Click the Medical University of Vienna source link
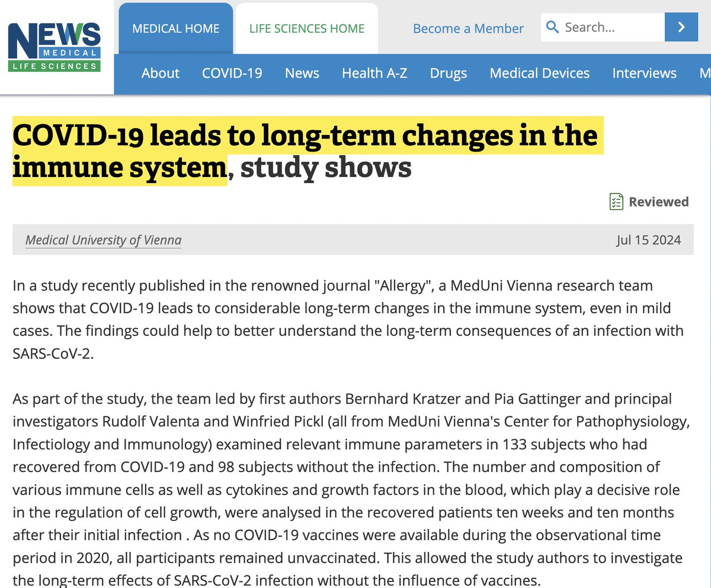This screenshot has width=711, height=588. 103,240
